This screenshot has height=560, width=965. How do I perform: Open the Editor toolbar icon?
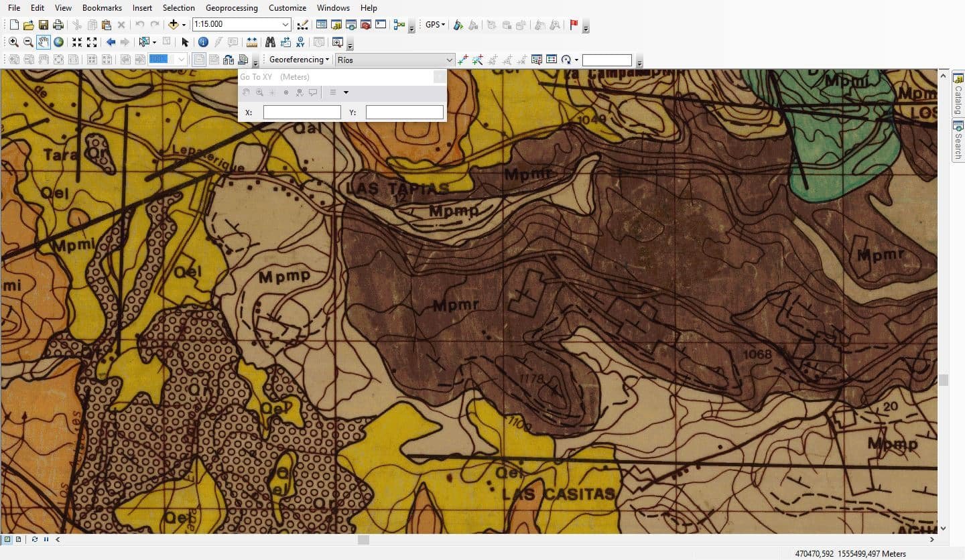coord(303,25)
